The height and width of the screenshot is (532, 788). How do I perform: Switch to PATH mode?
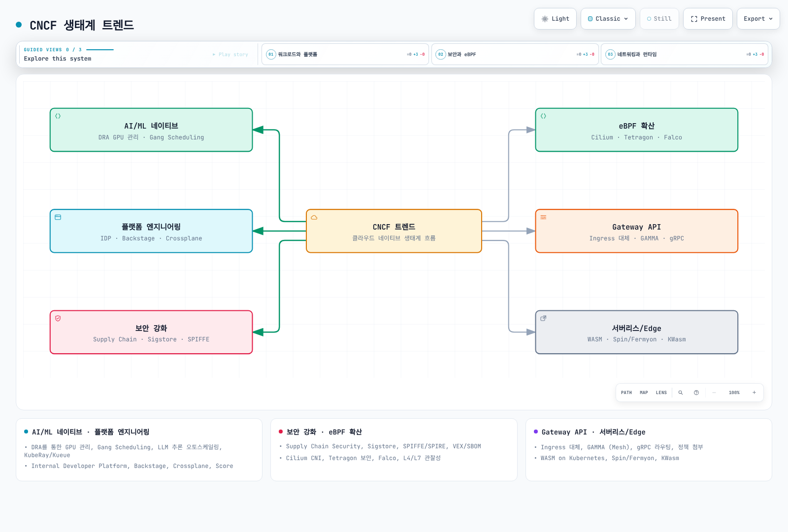[626, 393]
